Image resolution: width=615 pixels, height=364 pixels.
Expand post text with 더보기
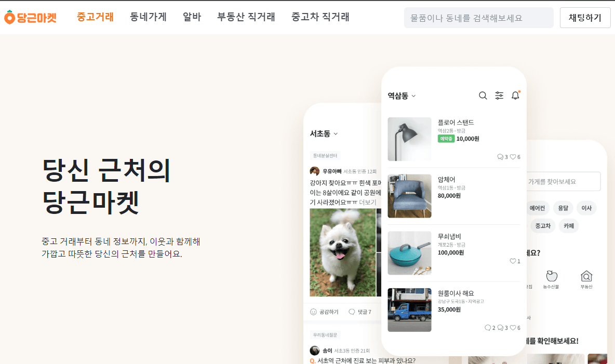[368, 203]
